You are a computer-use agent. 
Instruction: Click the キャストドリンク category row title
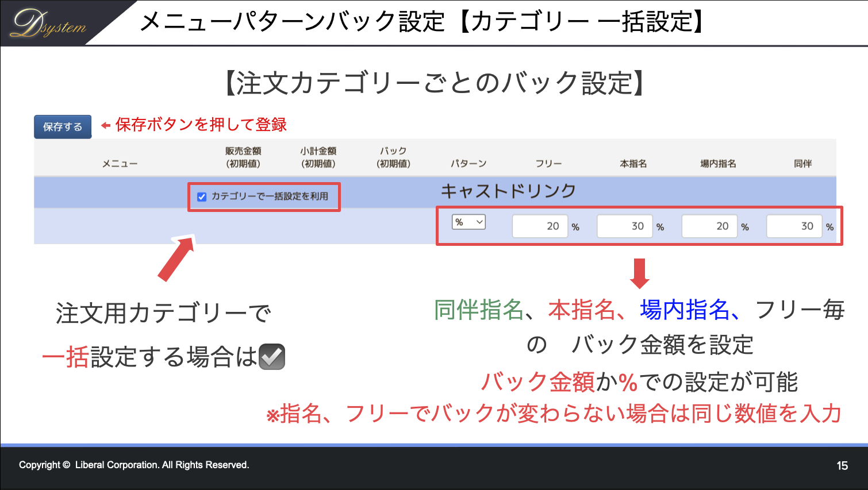(x=508, y=191)
